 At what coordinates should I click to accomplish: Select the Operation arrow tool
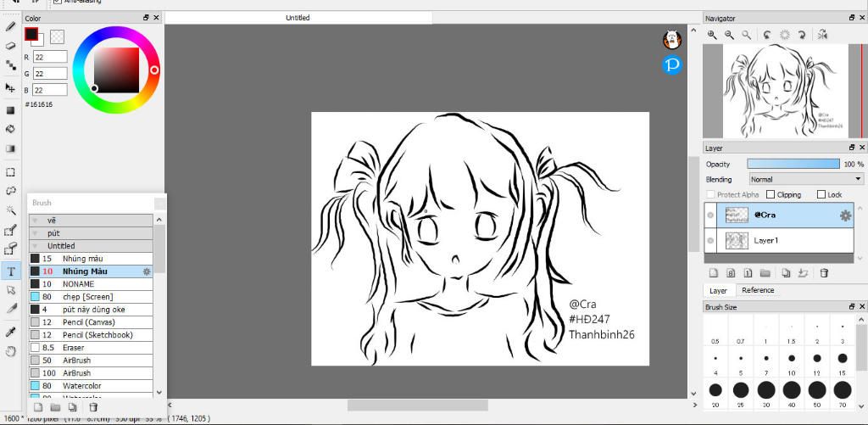tap(10, 290)
